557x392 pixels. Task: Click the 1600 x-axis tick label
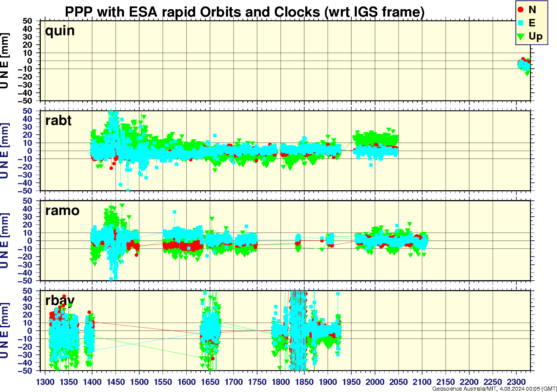click(x=186, y=382)
